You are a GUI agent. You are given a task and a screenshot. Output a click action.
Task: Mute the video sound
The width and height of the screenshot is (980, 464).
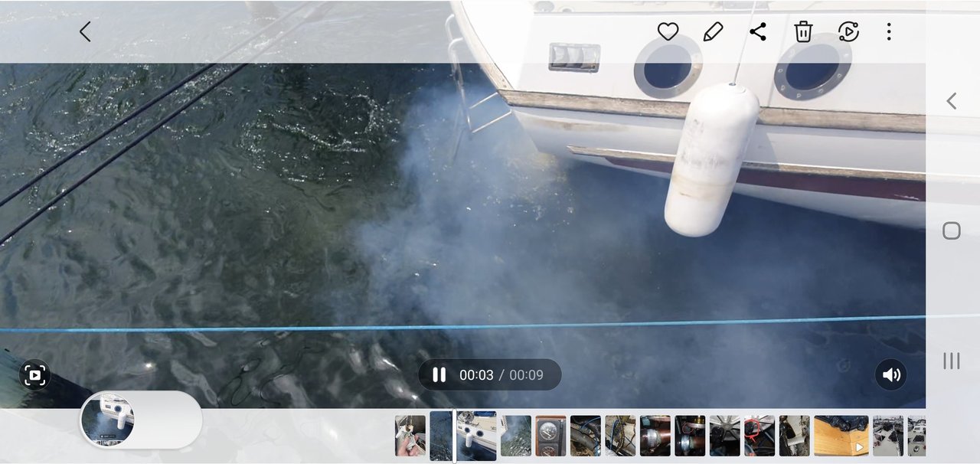point(890,375)
